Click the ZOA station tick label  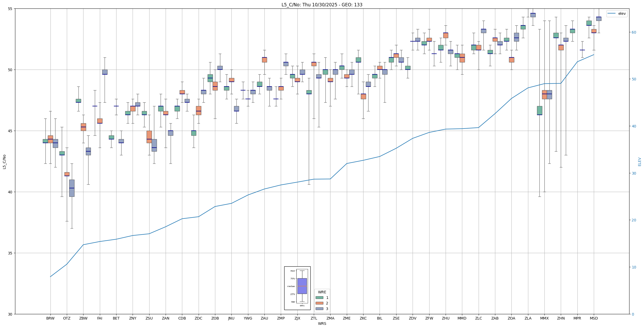click(511, 318)
